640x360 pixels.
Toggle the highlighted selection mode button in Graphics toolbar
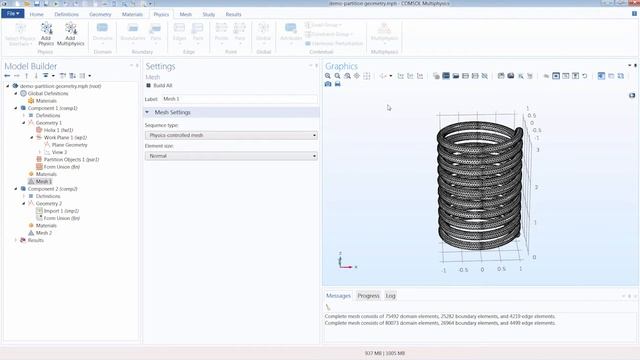tap(556, 76)
